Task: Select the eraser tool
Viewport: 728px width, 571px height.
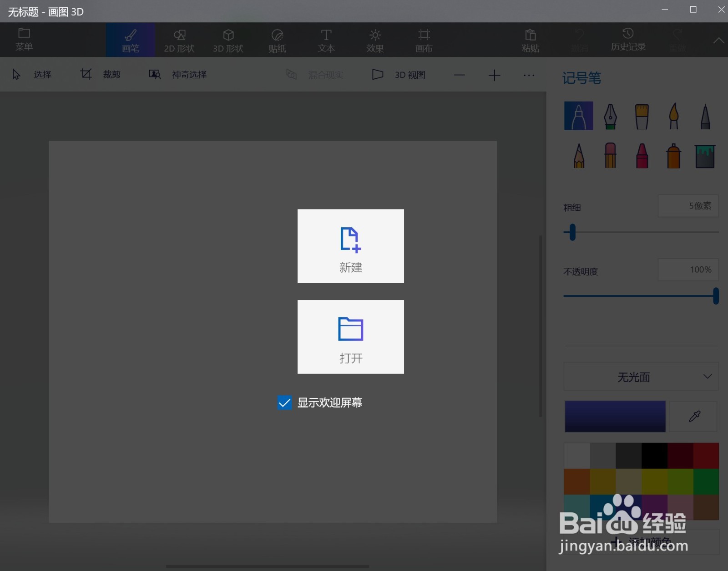Action: pyautogui.click(x=610, y=155)
